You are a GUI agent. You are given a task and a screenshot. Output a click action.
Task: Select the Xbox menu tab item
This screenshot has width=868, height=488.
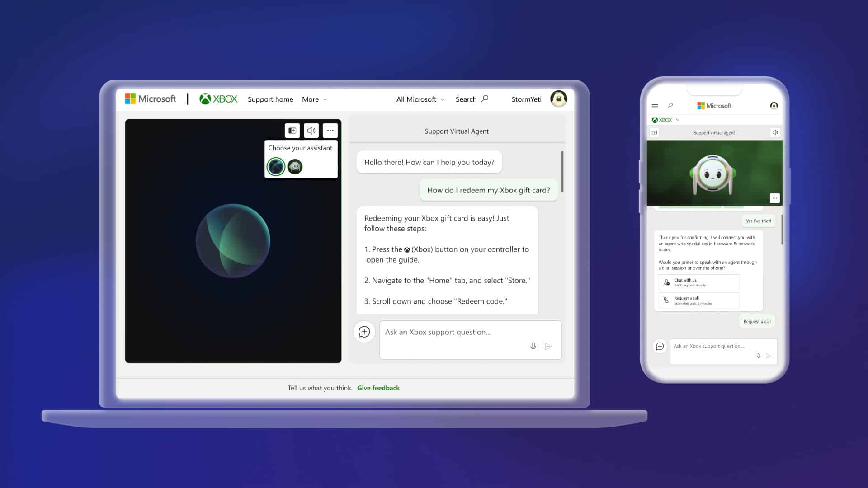click(664, 119)
